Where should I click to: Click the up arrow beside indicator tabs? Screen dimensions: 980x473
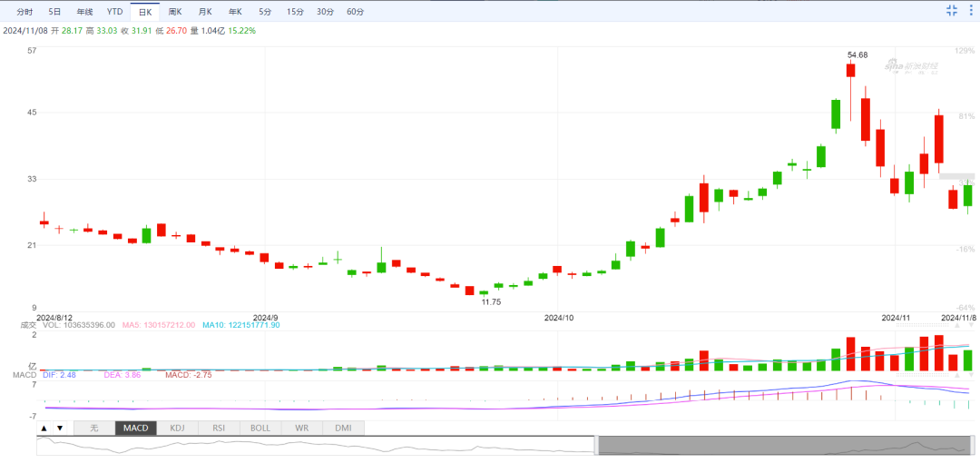pos(44,428)
